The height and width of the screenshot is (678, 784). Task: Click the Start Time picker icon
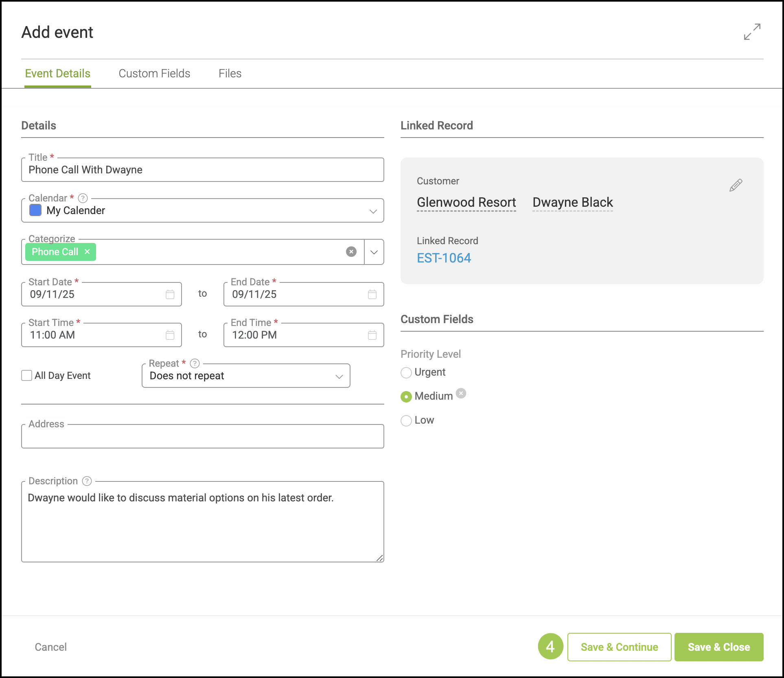coord(170,335)
